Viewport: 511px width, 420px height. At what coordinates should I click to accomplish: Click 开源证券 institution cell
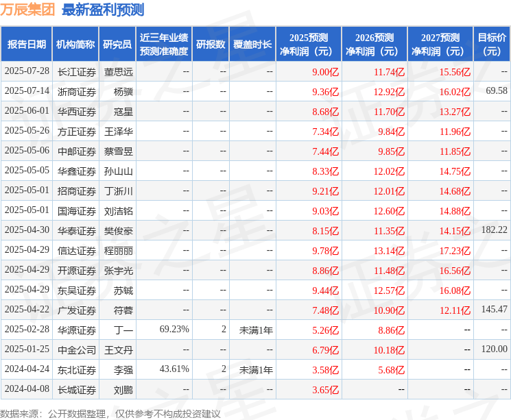click(77, 271)
